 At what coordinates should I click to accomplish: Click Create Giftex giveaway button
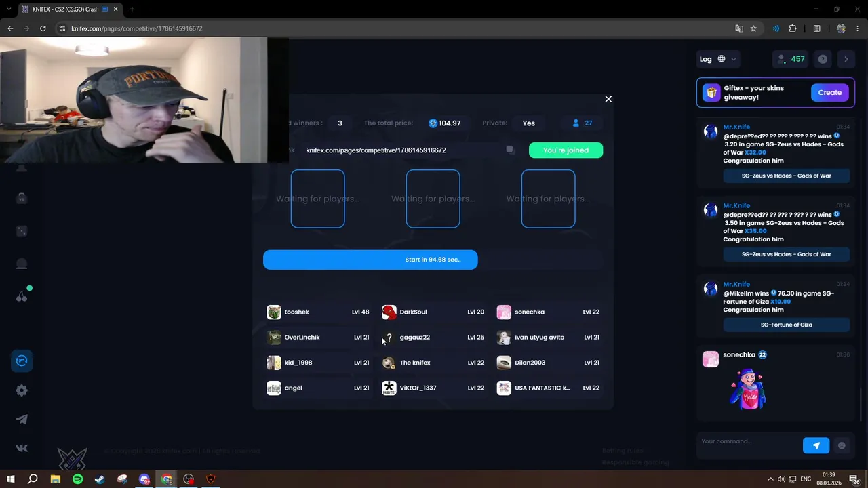coord(830,93)
